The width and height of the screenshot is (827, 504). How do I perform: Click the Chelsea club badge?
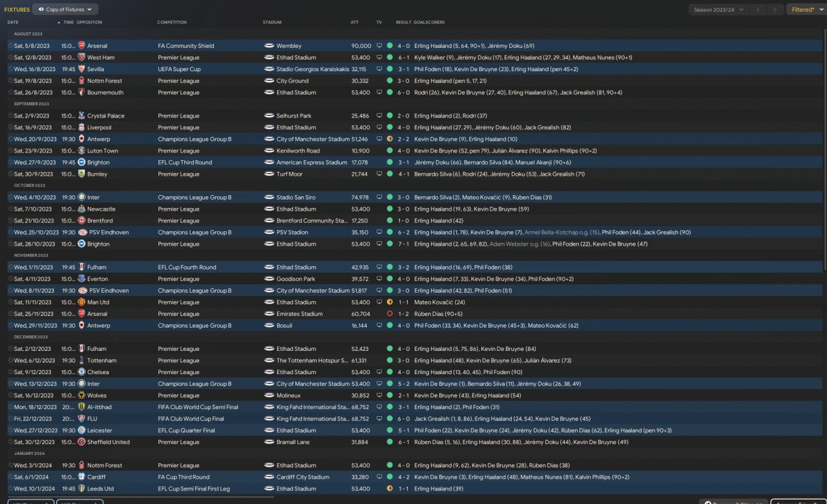point(81,372)
